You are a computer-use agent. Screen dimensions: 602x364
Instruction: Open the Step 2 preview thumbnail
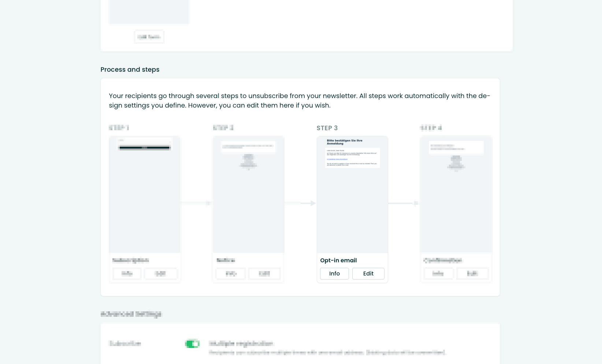(249, 195)
